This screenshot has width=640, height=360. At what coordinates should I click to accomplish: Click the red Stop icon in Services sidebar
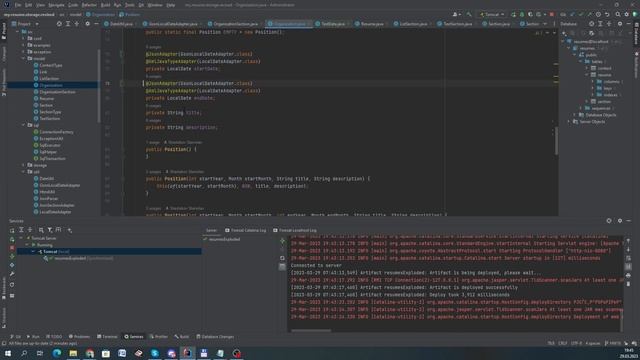(x=12, y=248)
